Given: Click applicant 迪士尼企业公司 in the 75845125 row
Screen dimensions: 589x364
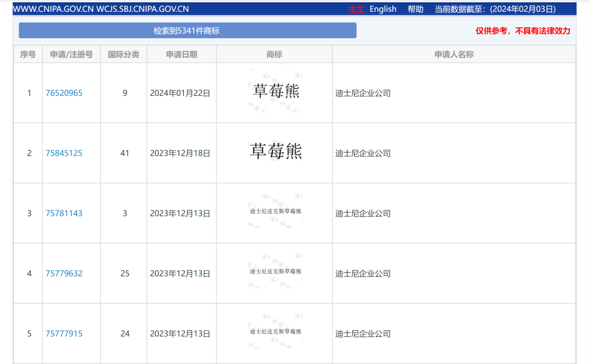Looking at the screenshot, I should coord(363,153).
